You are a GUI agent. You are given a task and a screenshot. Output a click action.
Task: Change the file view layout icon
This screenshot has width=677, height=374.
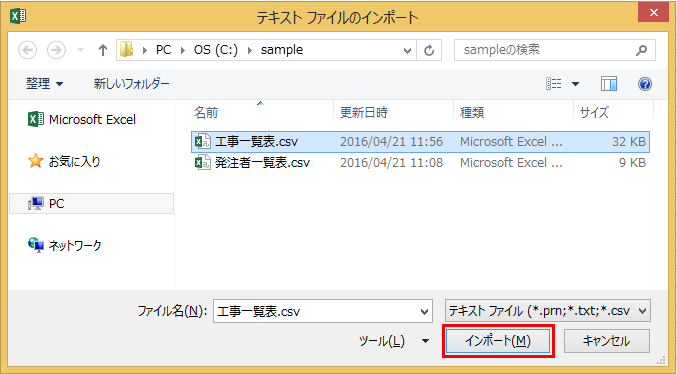point(554,83)
